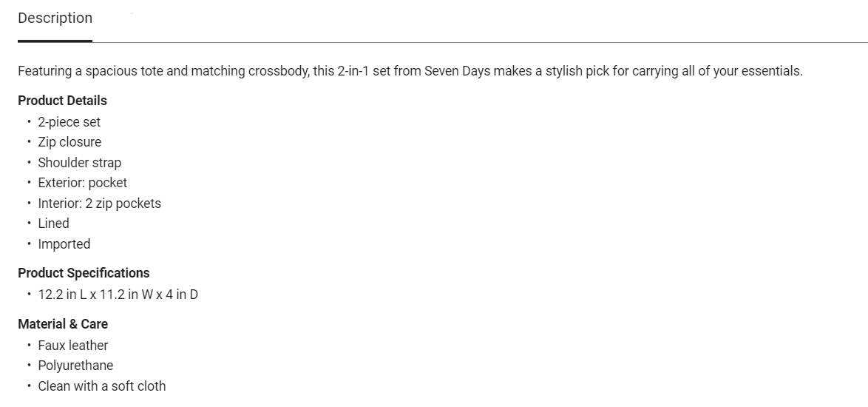Open the Description tab
The height and width of the screenshot is (407, 868).
pos(55,18)
